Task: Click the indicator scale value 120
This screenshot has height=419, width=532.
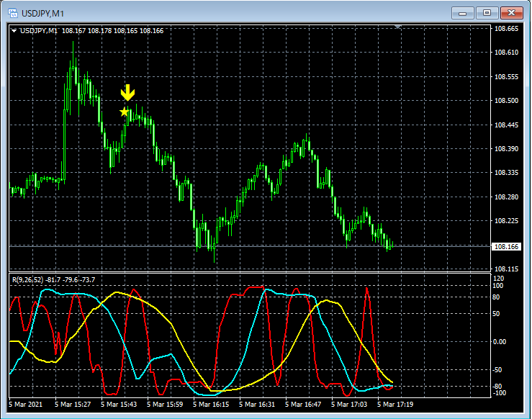Action: point(499,279)
